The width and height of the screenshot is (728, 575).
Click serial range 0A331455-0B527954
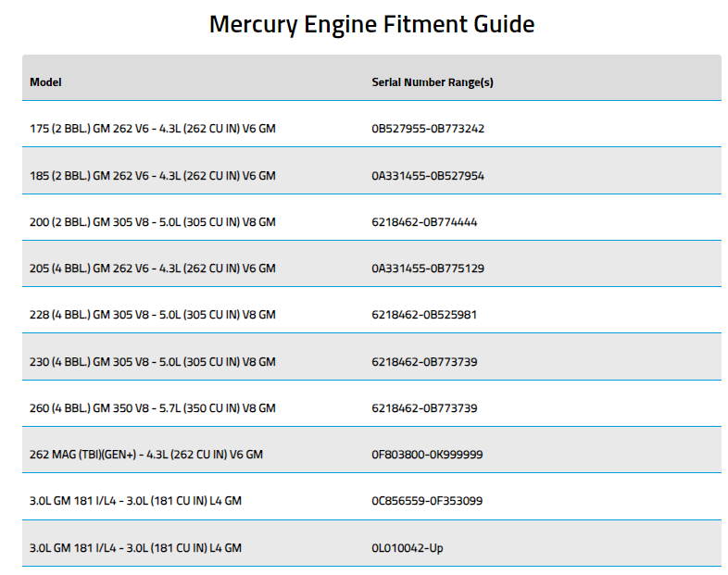428,176
